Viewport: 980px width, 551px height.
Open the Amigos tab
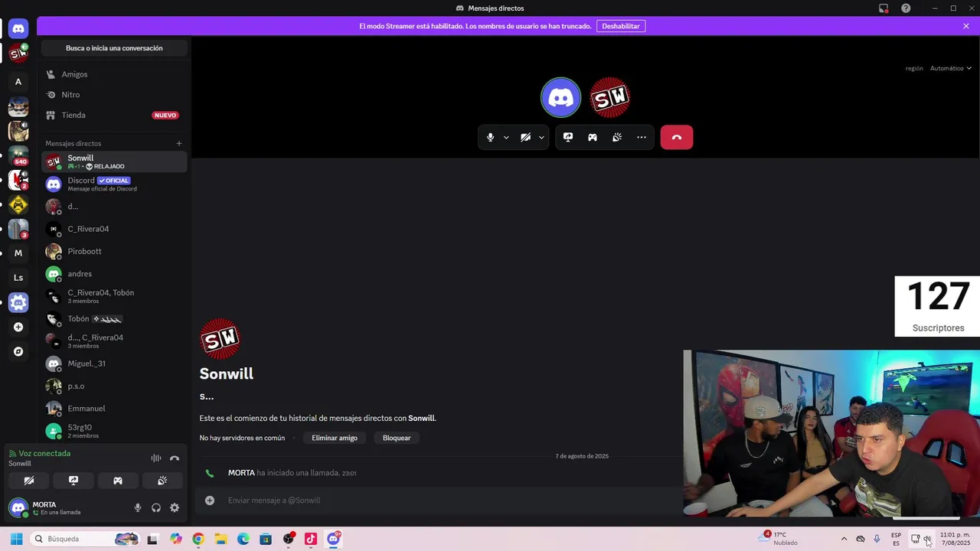pos(114,74)
